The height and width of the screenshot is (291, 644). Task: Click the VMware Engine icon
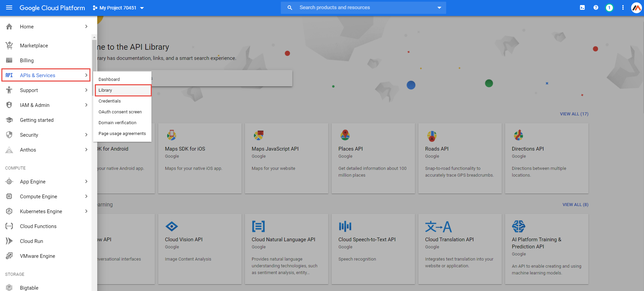coord(9,256)
